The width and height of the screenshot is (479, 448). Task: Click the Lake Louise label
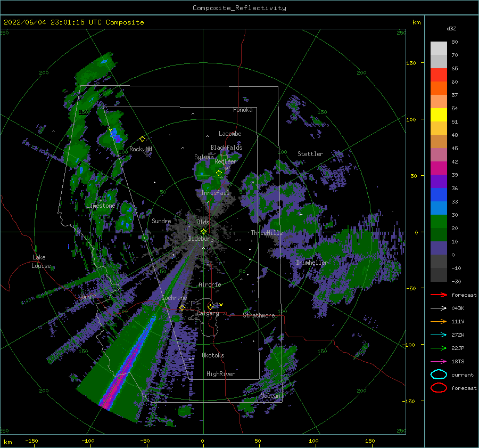point(41,262)
